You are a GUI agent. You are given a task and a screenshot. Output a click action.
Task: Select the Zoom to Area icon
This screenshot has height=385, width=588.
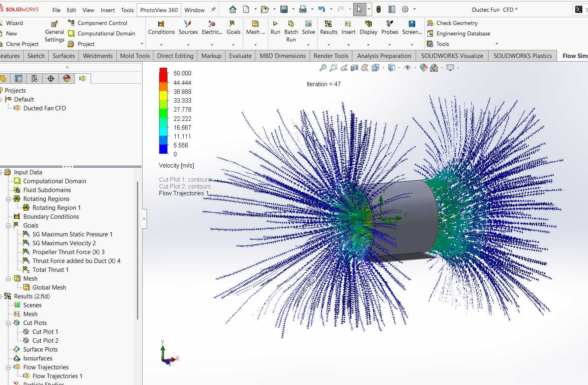[333, 68]
